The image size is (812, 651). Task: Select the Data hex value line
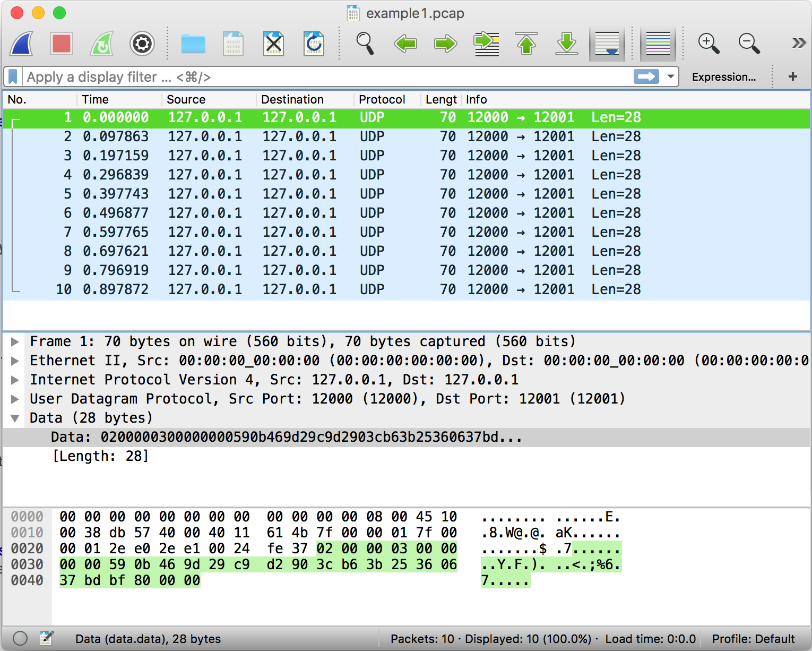tap(407, 438)
